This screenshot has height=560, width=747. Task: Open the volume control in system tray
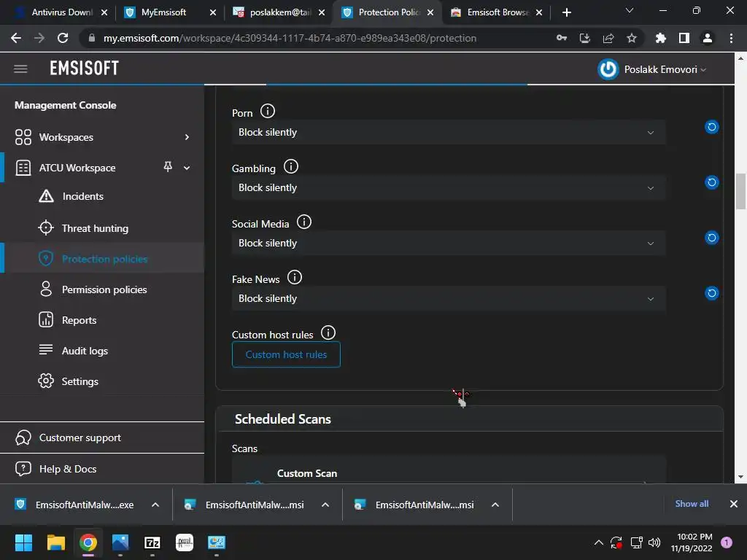(x=654, y=542)
